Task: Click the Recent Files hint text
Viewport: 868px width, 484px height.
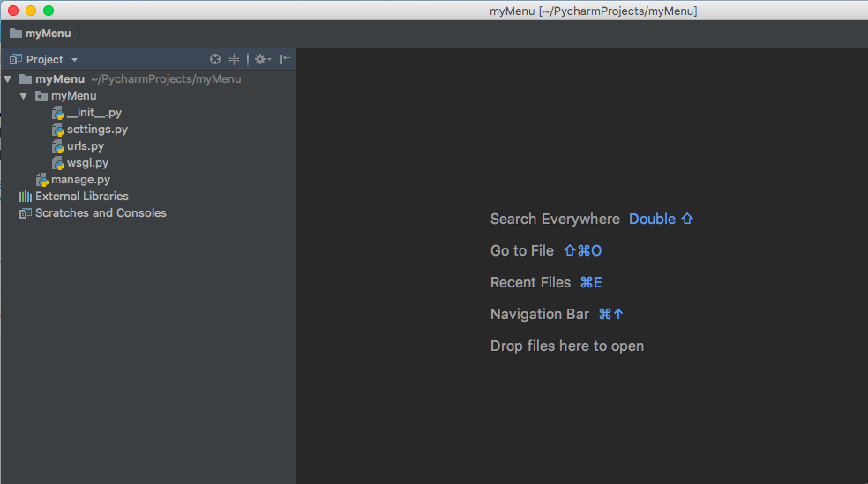Action: pos(530,283)
